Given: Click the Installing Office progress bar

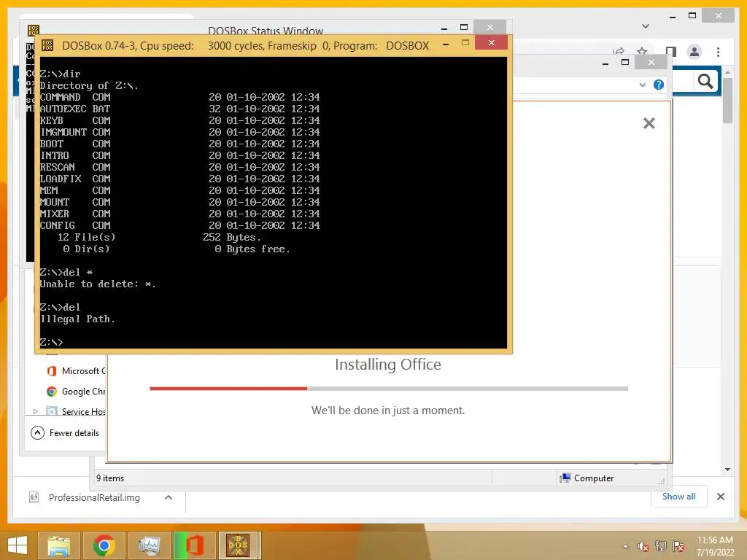Looking at the screenshot, I should pos(389,389).
